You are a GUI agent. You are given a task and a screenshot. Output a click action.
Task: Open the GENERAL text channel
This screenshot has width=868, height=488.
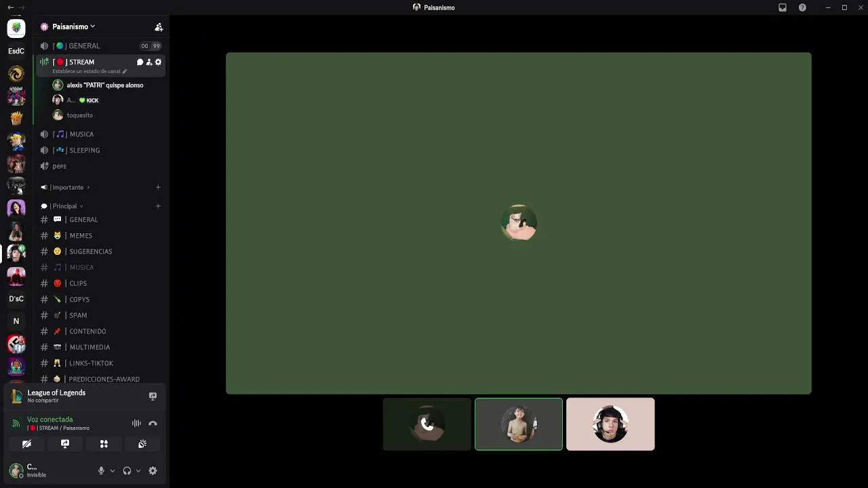tap(100, 220)
